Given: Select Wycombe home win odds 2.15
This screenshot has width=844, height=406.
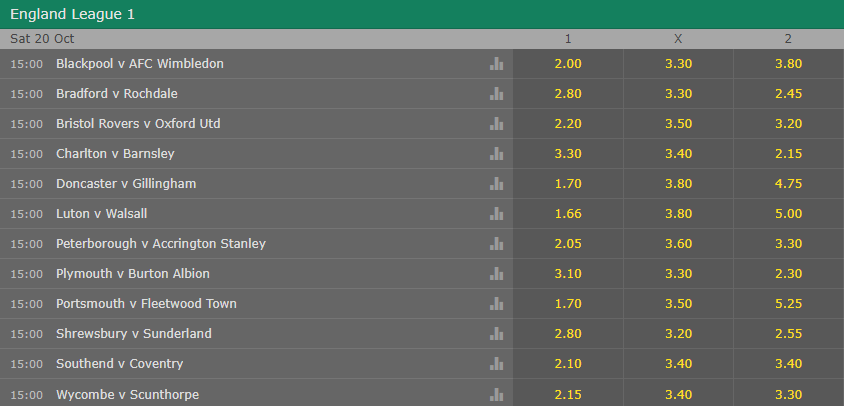Looking at the screenshot, I should coord(568,393).
